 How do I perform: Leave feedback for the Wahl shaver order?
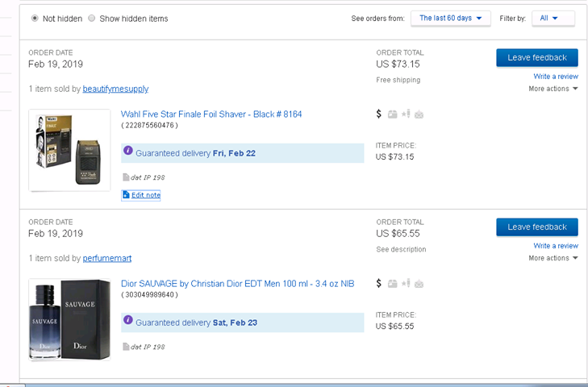(x=536, y=57)
